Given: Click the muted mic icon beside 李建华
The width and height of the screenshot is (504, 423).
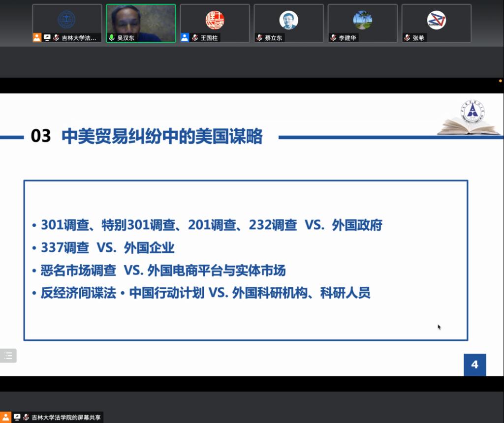Looking at the screenshot, I should coord(333,38).
